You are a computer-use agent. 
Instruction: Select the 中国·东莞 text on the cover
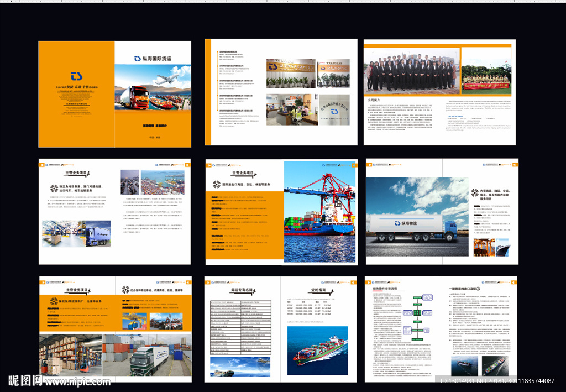tap(155, 138)
